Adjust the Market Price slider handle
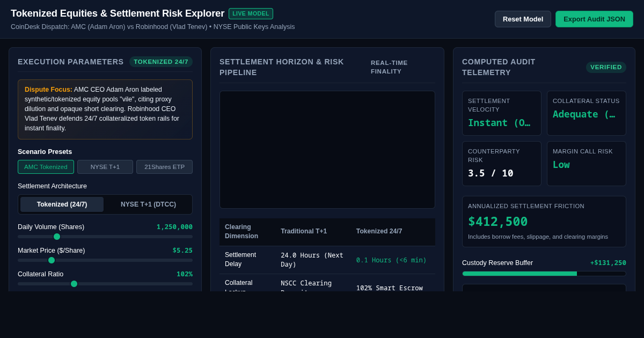 [52, 260]
